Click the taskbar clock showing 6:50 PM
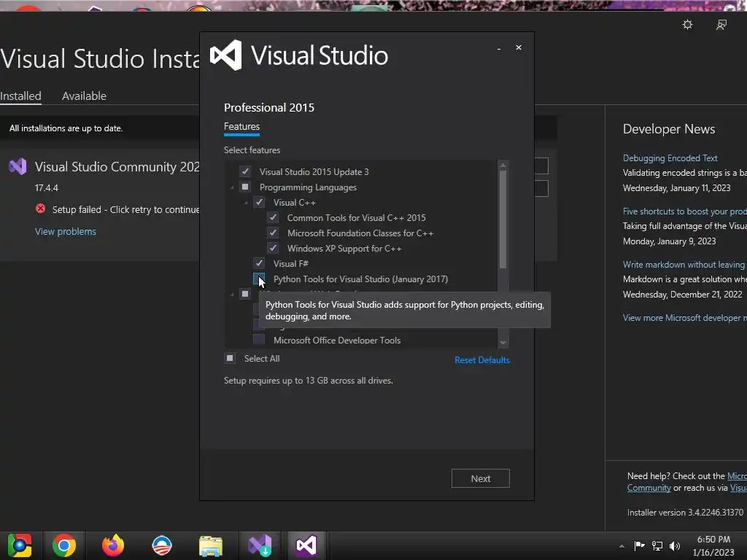The width and height of the screenshot is (747, 560). pyautogui.click(x=713, y=540)
